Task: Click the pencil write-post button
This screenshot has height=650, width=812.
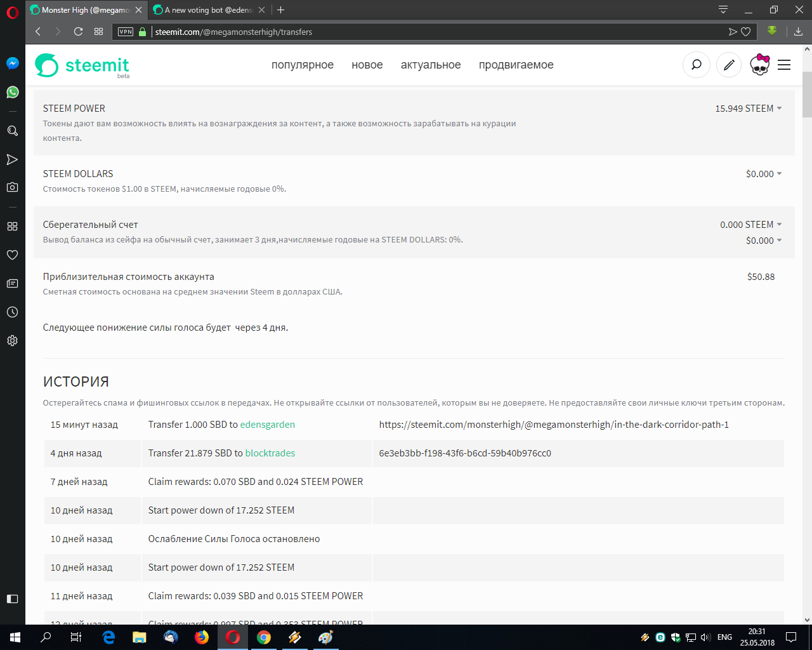Action: pyautogui.click(x=729, y=65)
